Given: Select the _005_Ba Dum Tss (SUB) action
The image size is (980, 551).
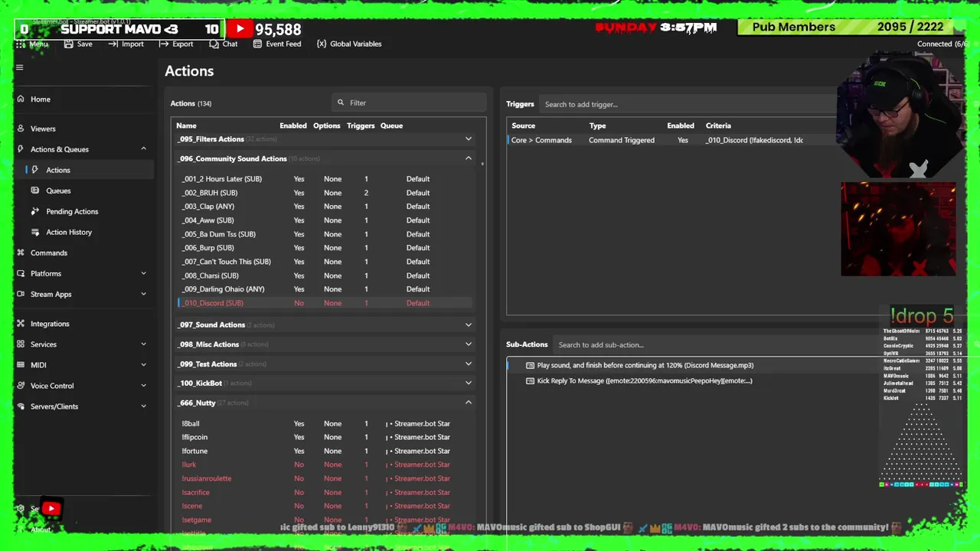Looking at the screenshot, I should 325,234.
